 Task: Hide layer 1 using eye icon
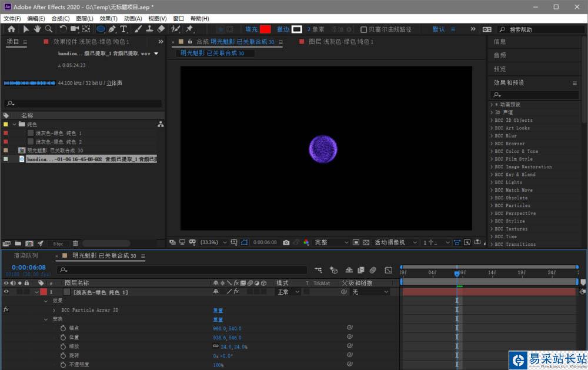[6, 292]
